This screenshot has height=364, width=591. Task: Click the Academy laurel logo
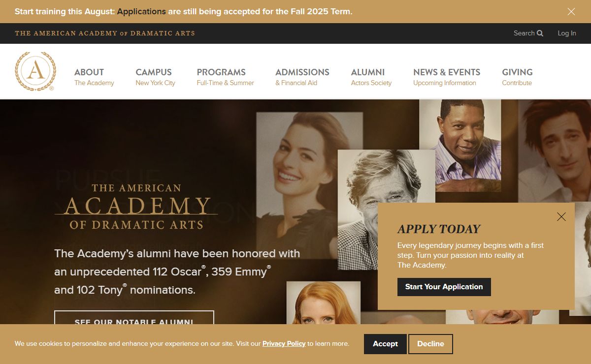pyautogui.click(x=35, y=71)
